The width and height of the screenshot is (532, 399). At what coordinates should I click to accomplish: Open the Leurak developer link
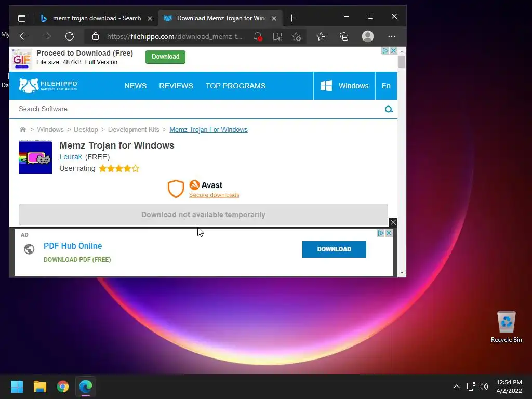coord(71,157)
